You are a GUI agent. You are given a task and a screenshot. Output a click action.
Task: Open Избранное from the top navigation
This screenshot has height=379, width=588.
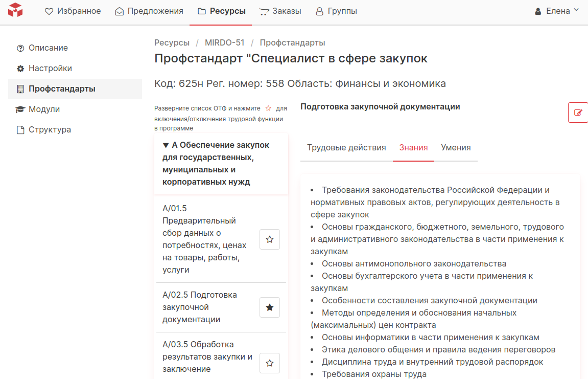click(73, 11)
